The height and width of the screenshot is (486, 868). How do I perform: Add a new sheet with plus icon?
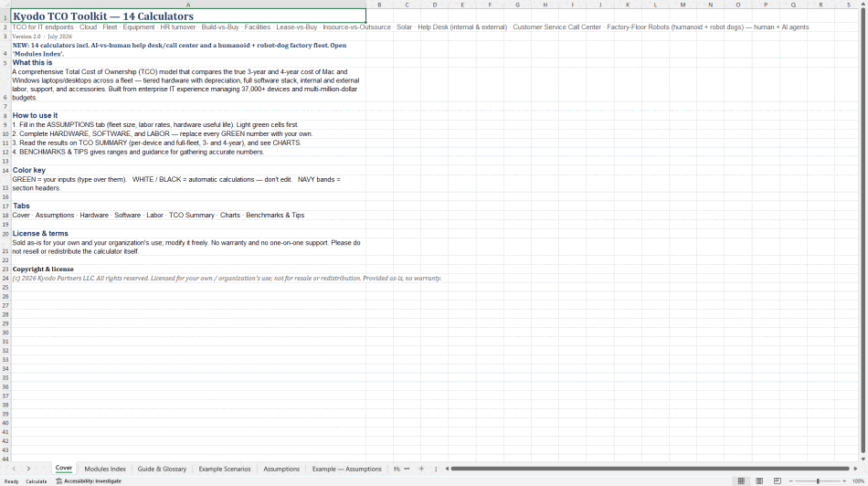click(421, 469)
